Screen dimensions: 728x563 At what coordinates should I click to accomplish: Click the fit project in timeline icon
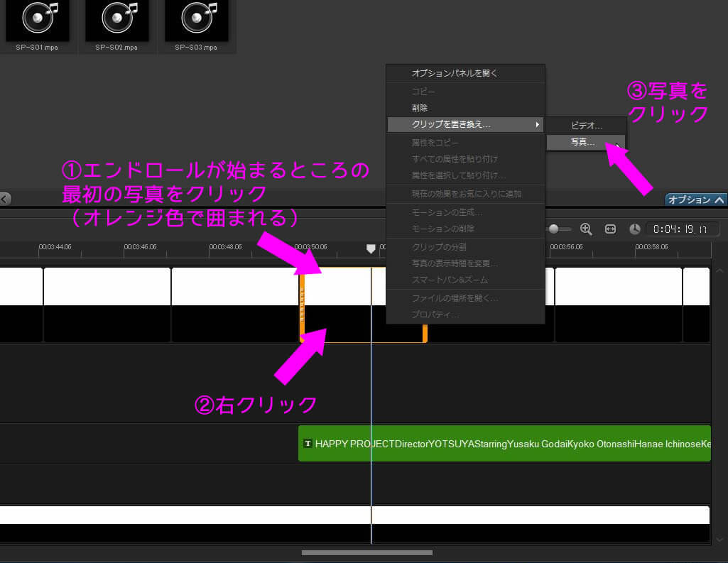(x=610, y=229)
